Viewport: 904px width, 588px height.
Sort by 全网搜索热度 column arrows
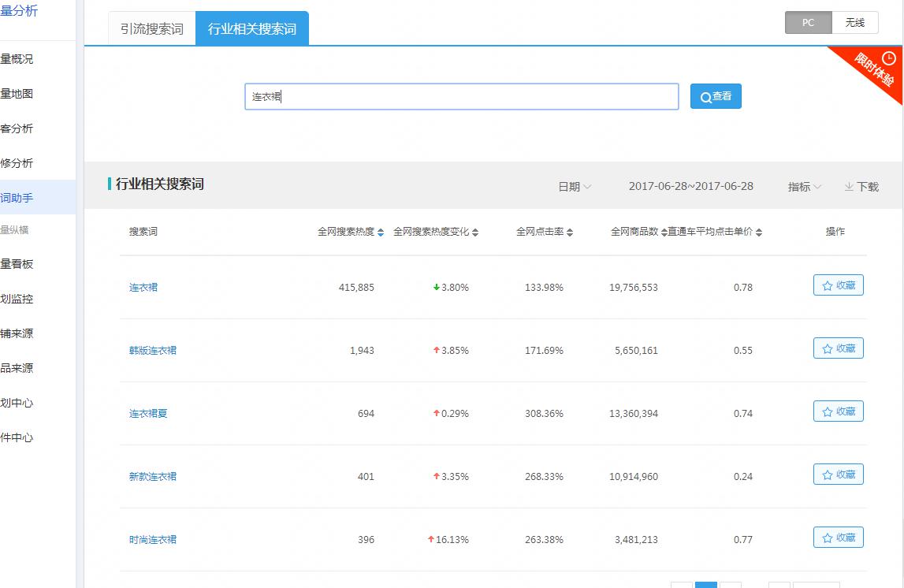coord(381,233)
